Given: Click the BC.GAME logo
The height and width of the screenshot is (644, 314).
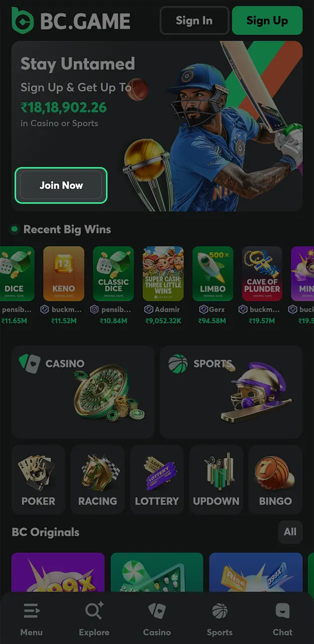Looking at the screenshot, I should (71, 21).
